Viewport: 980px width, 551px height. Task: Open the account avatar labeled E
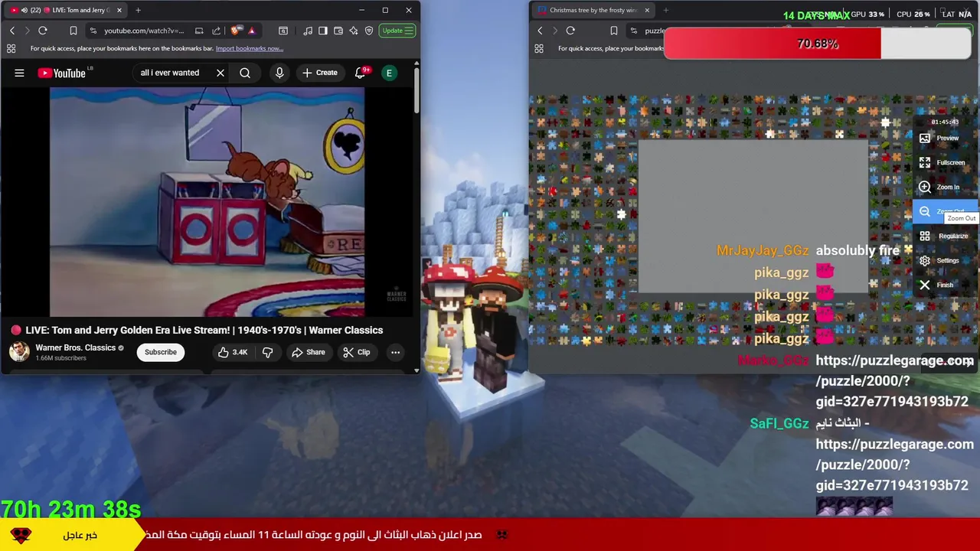pos(389,73)
